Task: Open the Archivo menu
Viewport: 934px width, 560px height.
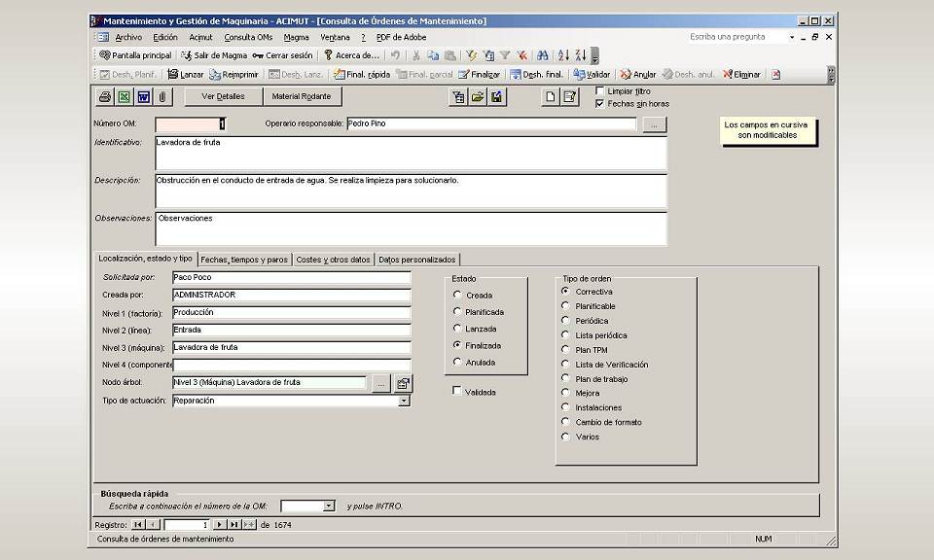Action: 128,37
